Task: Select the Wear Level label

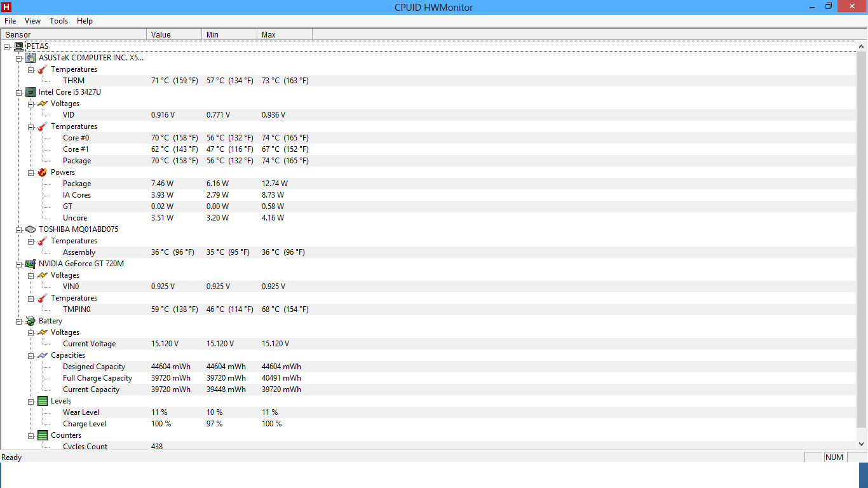Action: click(x=81, y=412)
